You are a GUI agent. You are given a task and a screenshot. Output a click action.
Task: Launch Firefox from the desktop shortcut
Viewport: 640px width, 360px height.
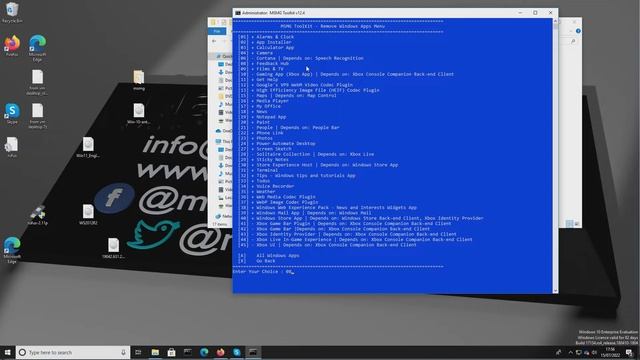click(12, 46)
